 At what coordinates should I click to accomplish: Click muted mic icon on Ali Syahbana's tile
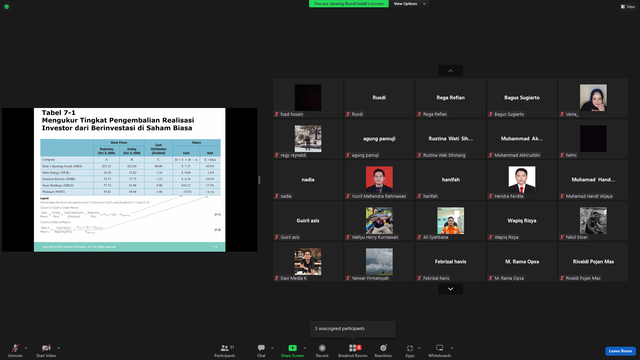pos(419,237)
